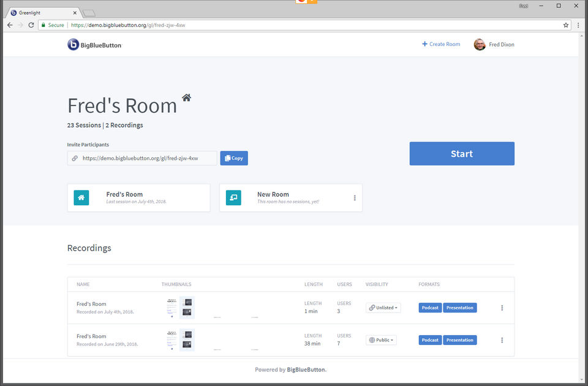Click thumbnail of July 4th recording
This screenshot has height=386, width=588.
coord(181,308)
